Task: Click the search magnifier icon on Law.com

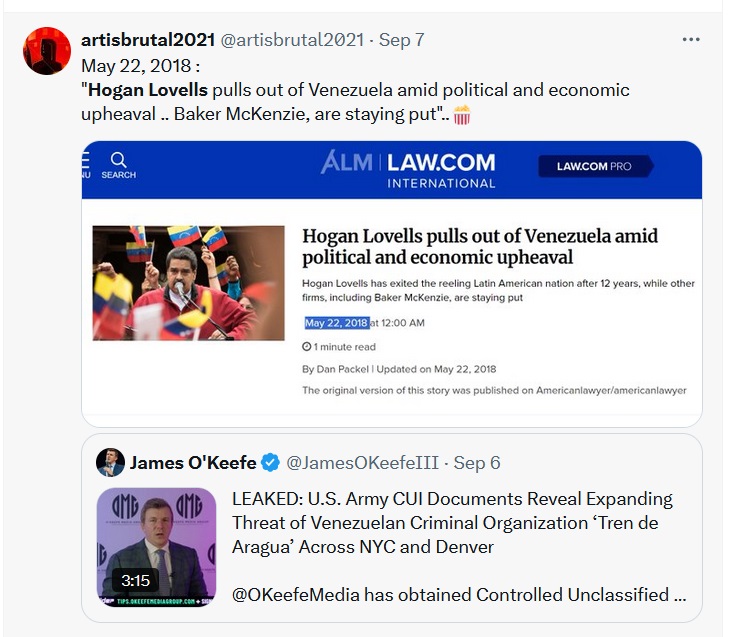Action: pos(118,160)
